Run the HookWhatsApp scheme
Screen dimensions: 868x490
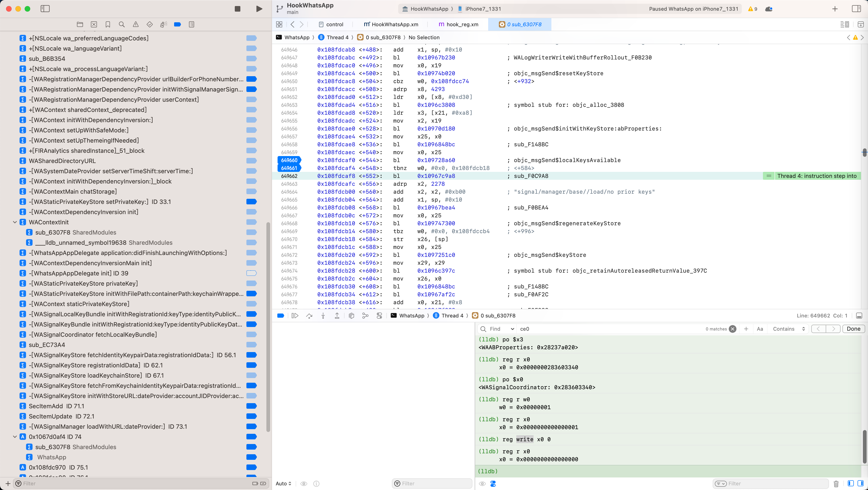pyautogui.click(x=259, y=9)
